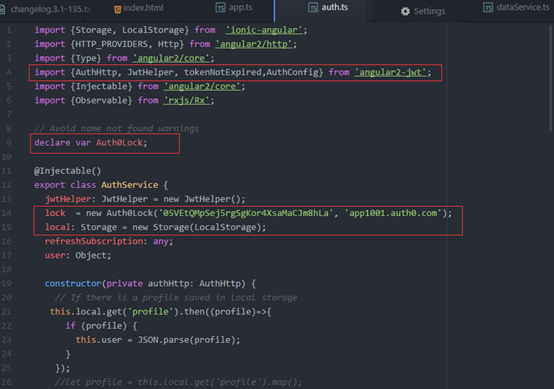Follow the 'rxjs/Rx' import path
Image resolution: width=554 pixels, height=389 pixels.
click(x=187, y=101)
